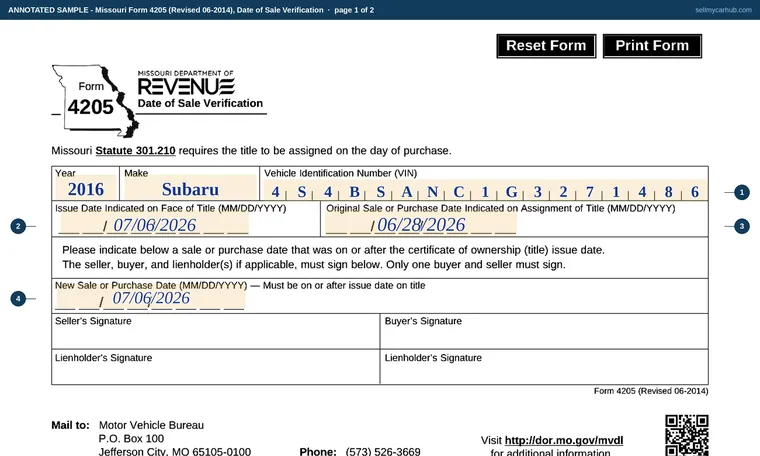This screenshot has height=456, width=760.
Task: Click the 'page 1 of 2' header text
Action: point(354,10)
